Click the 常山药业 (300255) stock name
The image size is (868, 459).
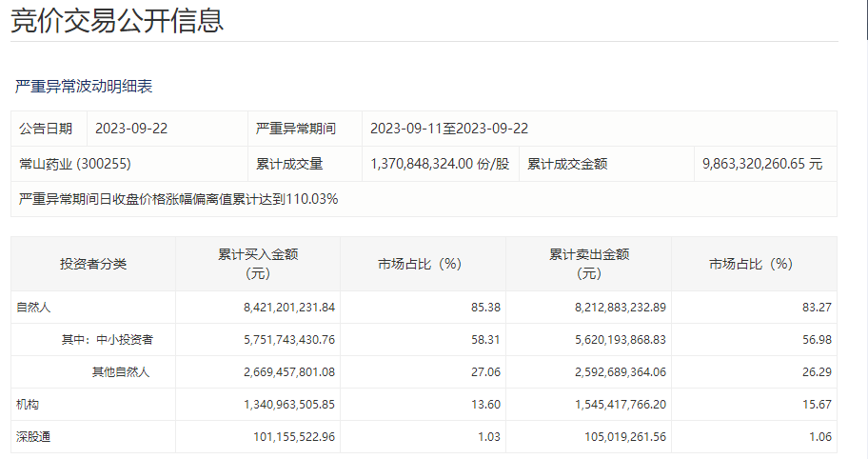point(75,164)
